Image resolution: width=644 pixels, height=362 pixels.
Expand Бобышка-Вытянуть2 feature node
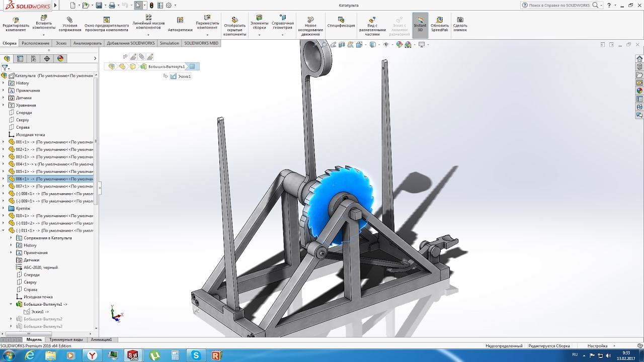point(11,319)
